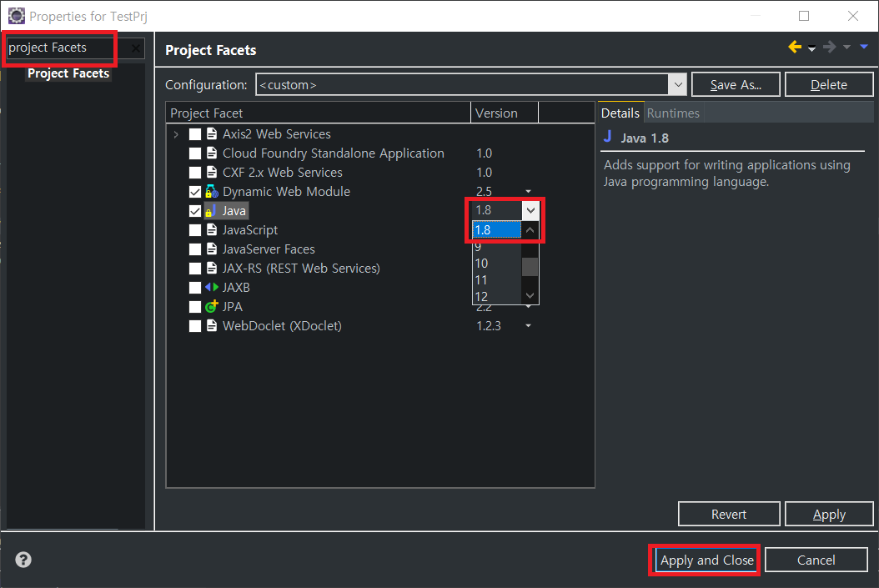Pick Java version 12 from the list

coord(497,296)
